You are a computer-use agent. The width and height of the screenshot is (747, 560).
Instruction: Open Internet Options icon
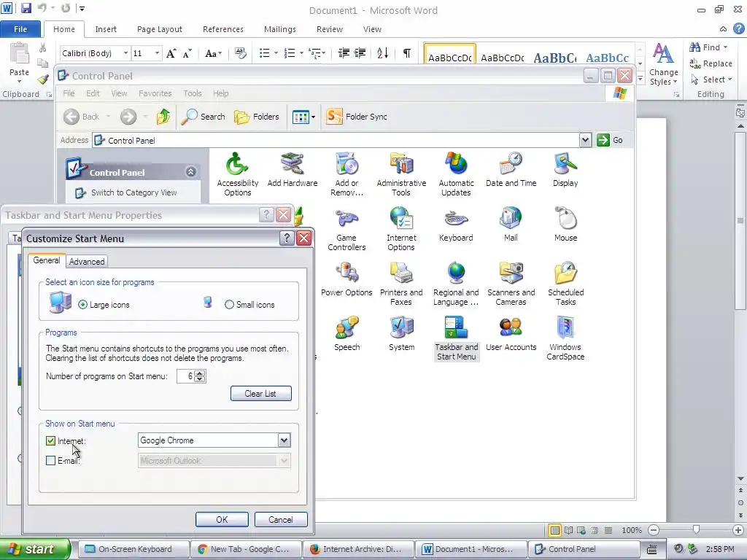point(401,229)
